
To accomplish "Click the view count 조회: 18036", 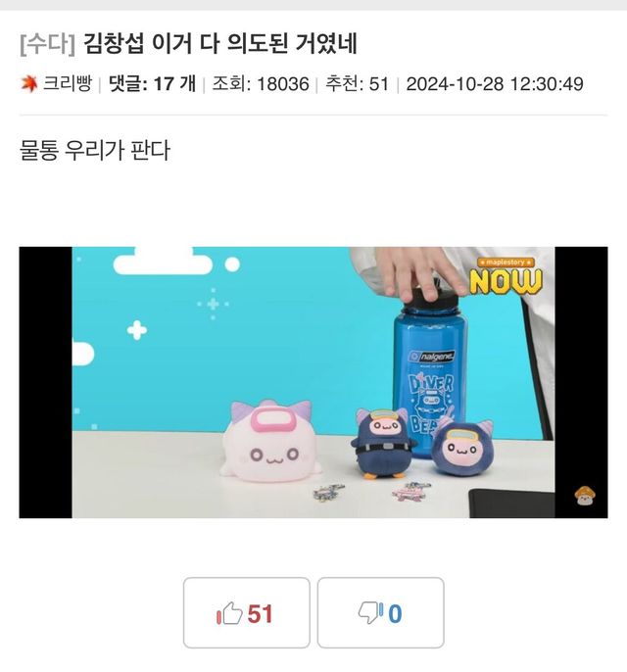I will [x=261, y=84].
